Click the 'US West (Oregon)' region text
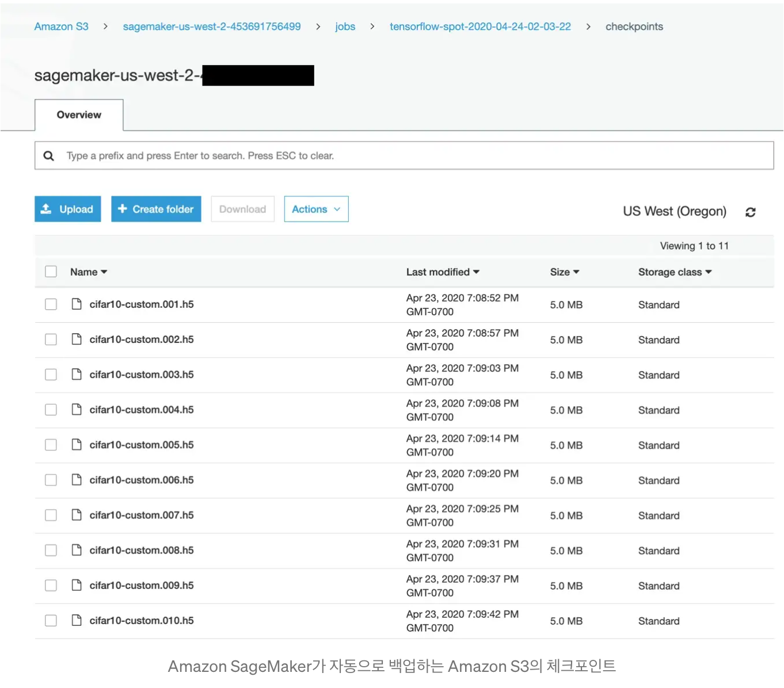The width and height of the screenshot is (784, 688). pyautogui.click(x=675, y=211)
